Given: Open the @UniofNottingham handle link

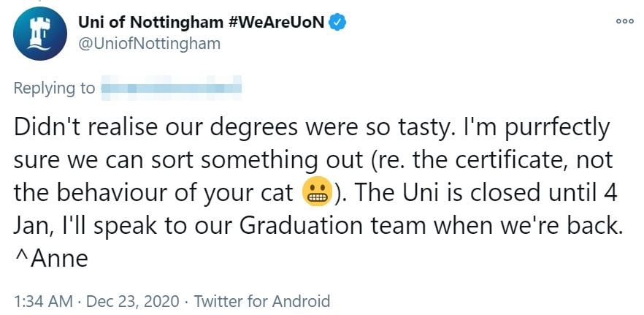Looking at the screenshot, I should coord(149,44).
